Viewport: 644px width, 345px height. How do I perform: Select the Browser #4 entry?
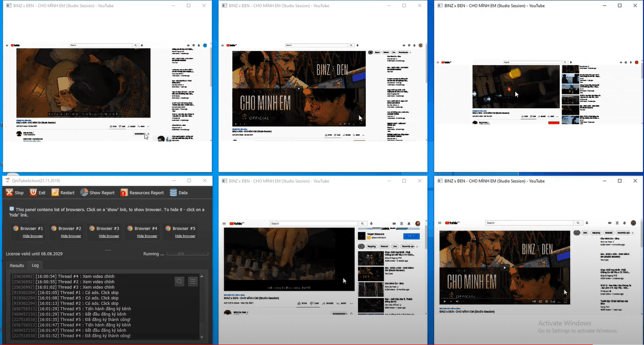pos(142,228)
